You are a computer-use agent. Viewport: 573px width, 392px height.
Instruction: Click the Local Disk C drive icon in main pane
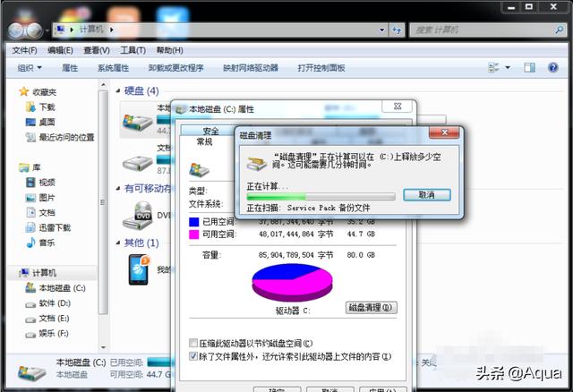[x=137, y=122]
